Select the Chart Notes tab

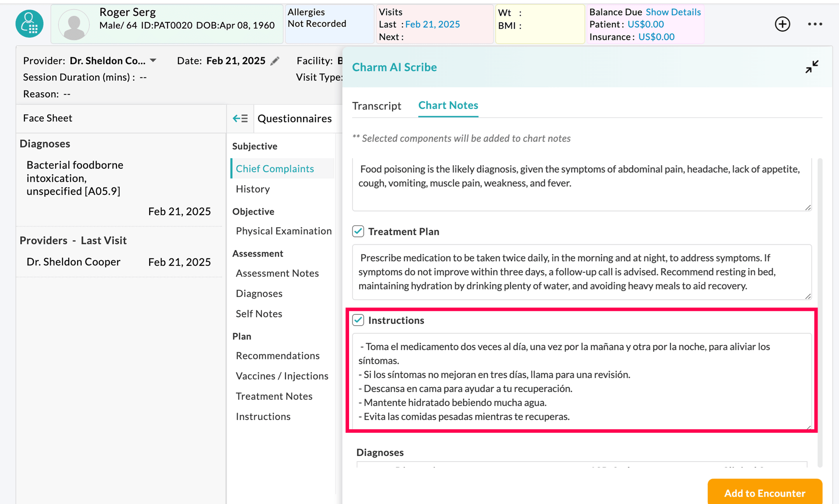(x=448, y=105)
